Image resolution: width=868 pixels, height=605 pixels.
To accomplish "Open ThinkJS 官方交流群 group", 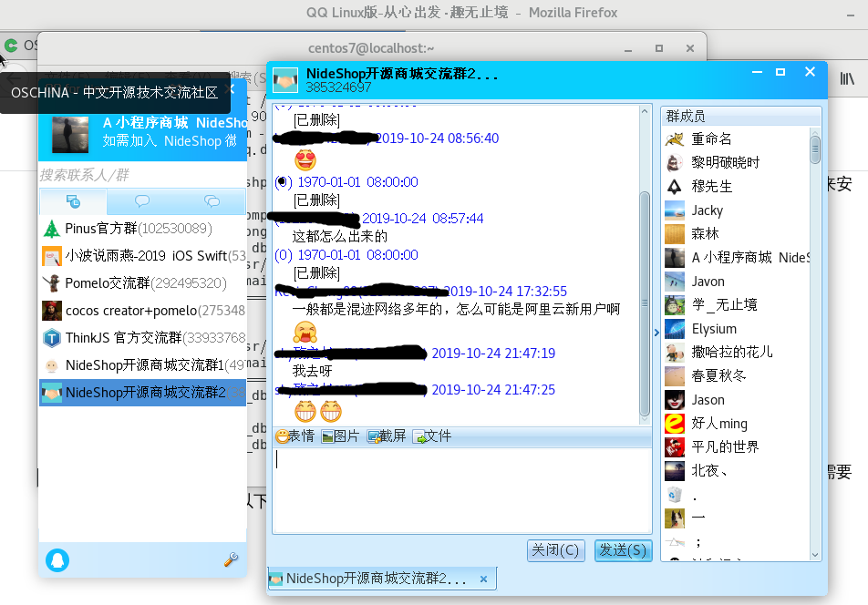I will coord(142,338).
